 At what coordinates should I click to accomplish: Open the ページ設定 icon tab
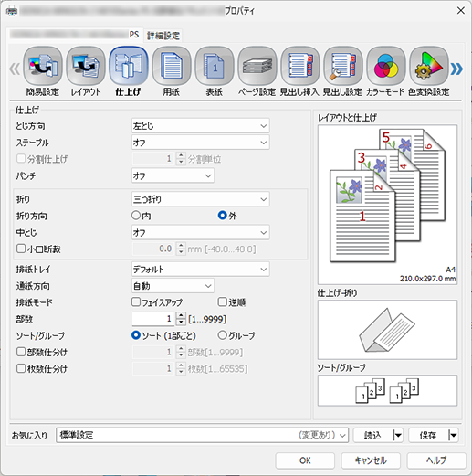[x=257, y=71]
